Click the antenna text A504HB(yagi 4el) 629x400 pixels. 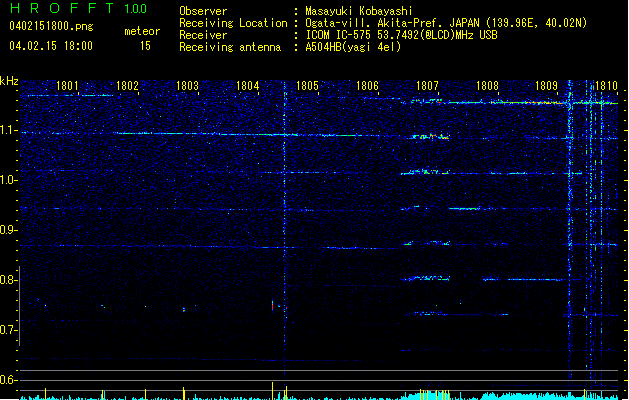(353, 47)
